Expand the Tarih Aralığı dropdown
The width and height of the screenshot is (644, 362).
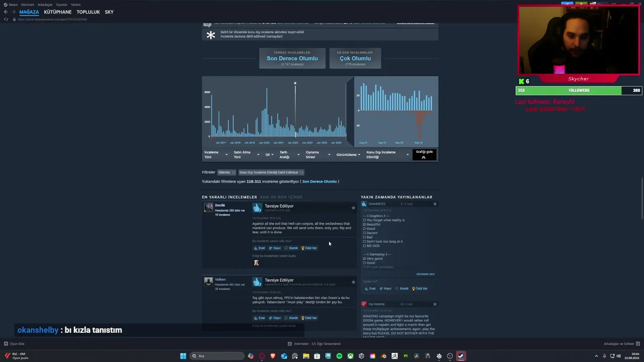click(289, 154)
